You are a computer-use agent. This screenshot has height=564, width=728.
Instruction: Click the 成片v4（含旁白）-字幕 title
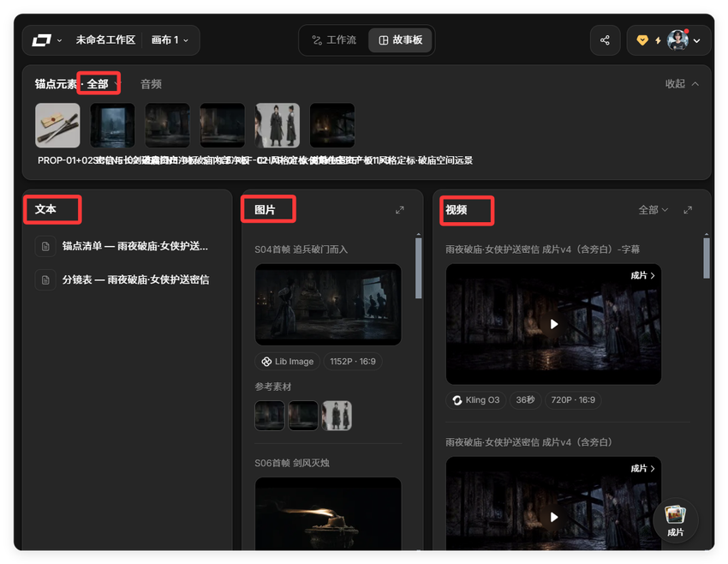[x=542, y=249]
